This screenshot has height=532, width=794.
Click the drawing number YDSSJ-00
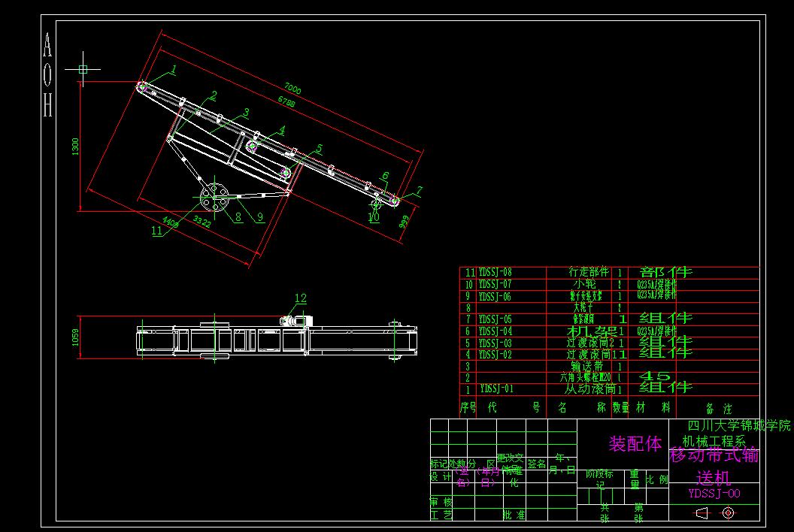pos(714,492)
